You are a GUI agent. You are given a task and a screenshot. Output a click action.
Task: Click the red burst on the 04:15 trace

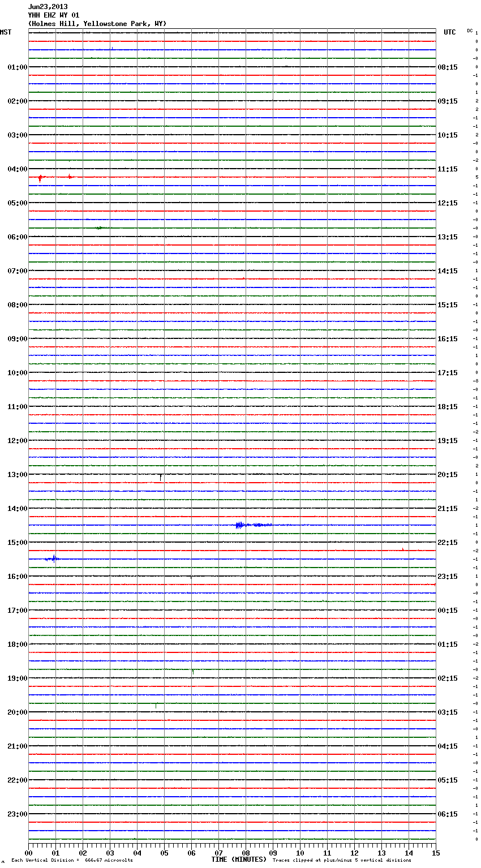40,178
